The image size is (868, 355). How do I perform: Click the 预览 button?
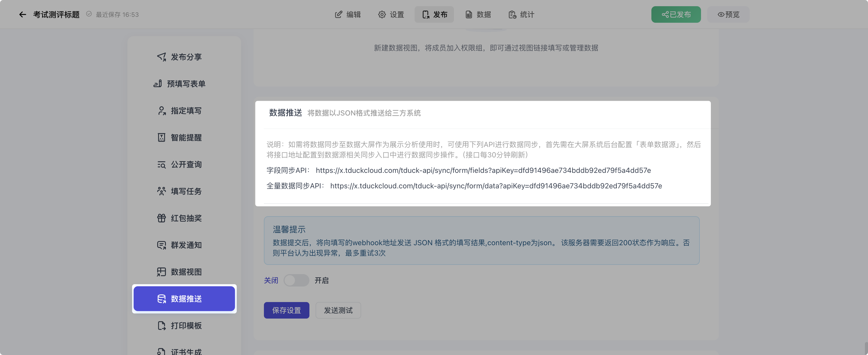point(728,14)
